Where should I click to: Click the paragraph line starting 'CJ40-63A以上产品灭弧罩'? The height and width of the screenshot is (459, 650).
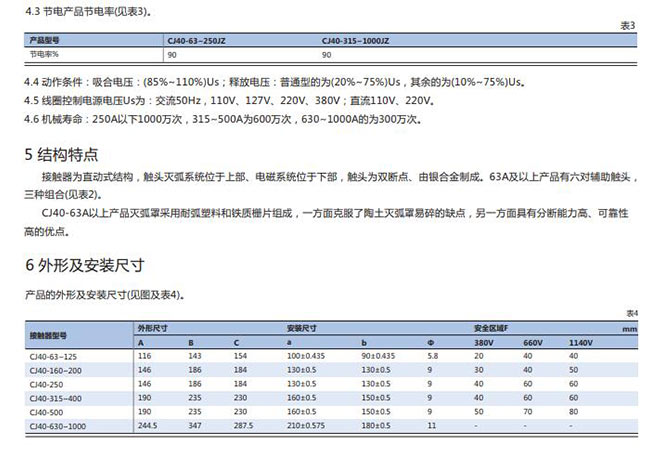(x=335, y=213)
